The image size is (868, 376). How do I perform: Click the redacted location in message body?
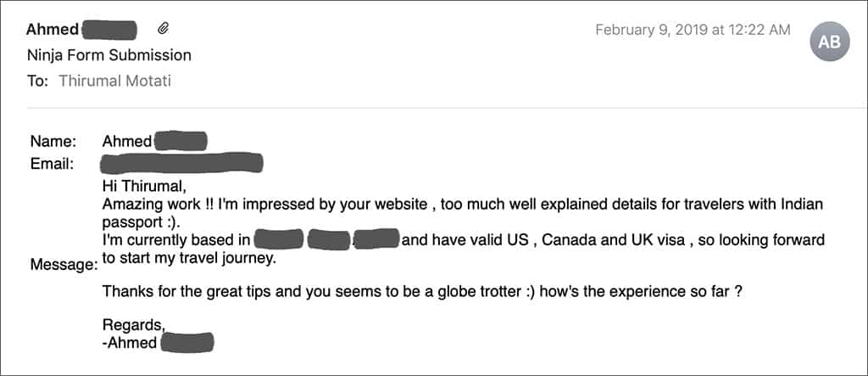click(x=327, y=239)
